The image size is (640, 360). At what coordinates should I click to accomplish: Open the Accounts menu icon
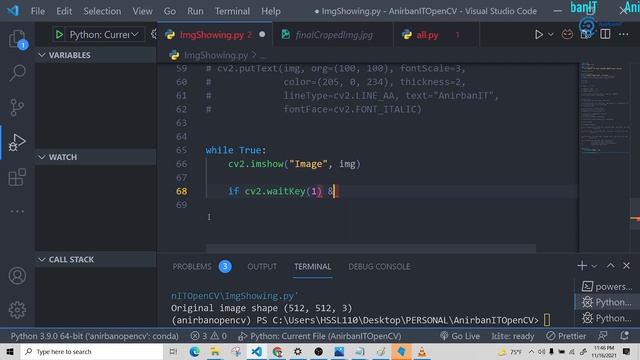(x=17, y=276)
